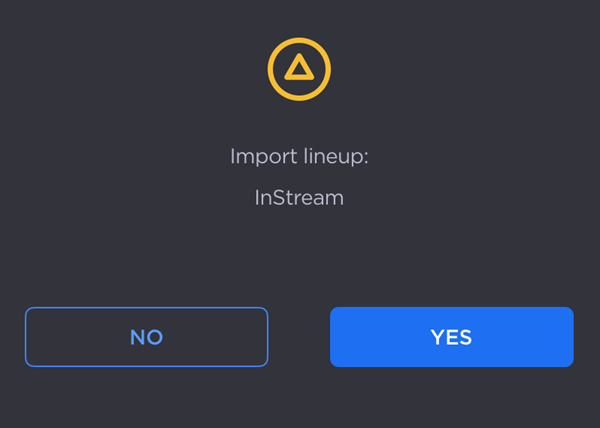600x428 pixels.
Task: Click the word "InStream" in the dialog
Action: tap(299, 198)
